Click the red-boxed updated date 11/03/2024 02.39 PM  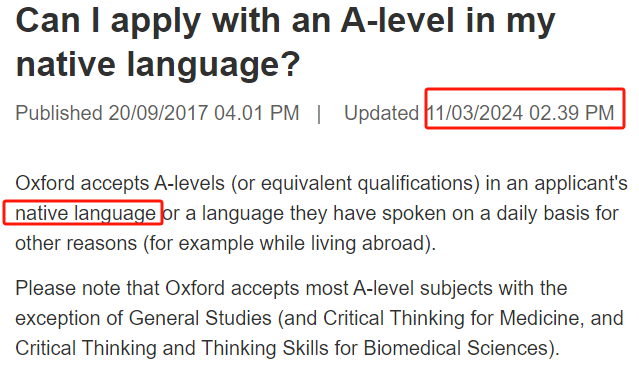click(525, 109)
